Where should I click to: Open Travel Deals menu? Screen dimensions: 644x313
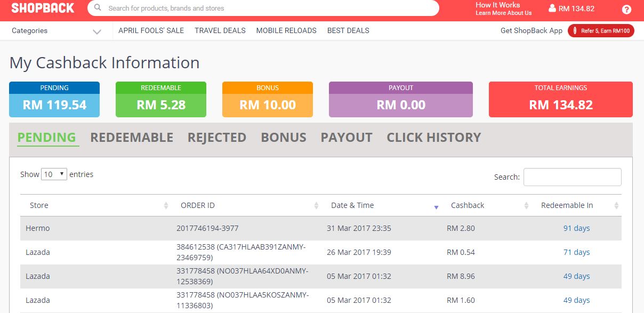220,30
